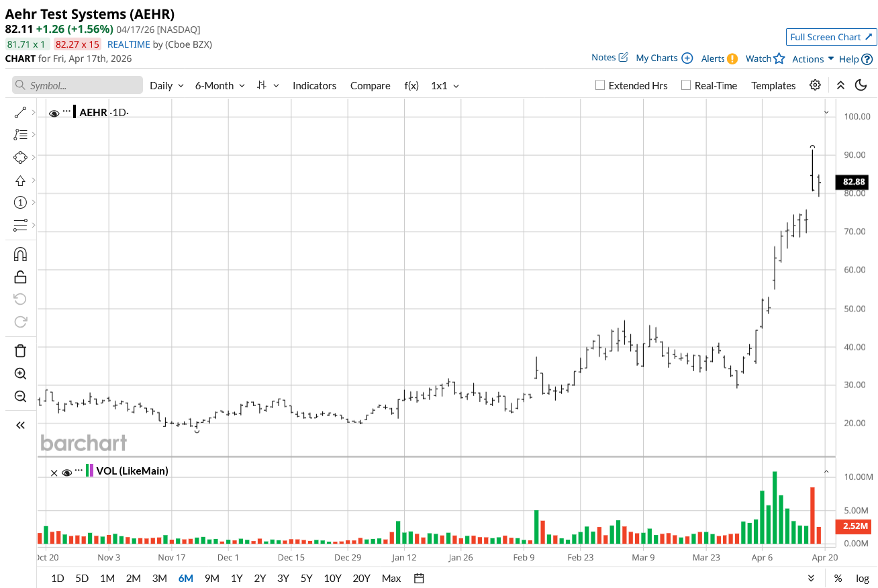Open the AEHR series three-dot options menu
Viewport: 878px width, 588px height.
coord(66,111)
